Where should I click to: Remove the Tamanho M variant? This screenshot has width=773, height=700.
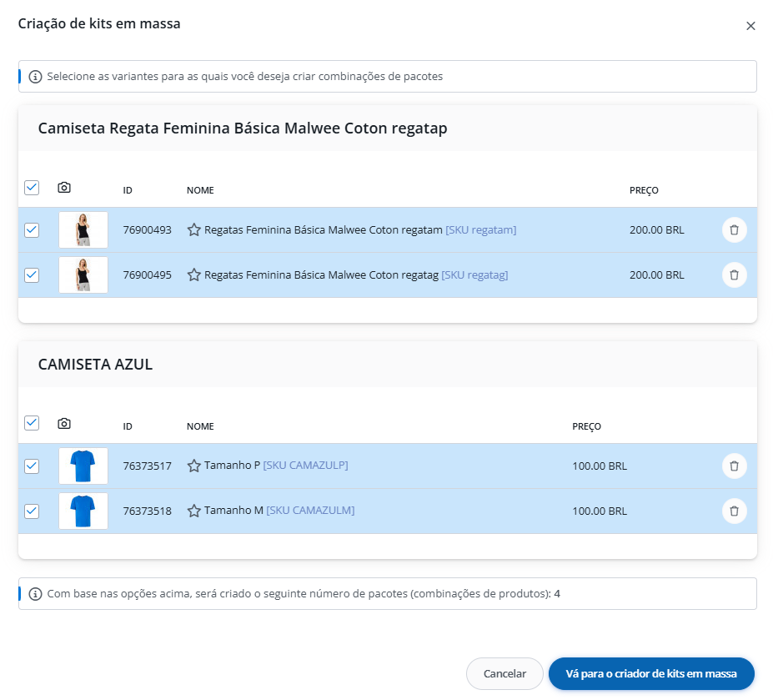[x=734, y=511]
